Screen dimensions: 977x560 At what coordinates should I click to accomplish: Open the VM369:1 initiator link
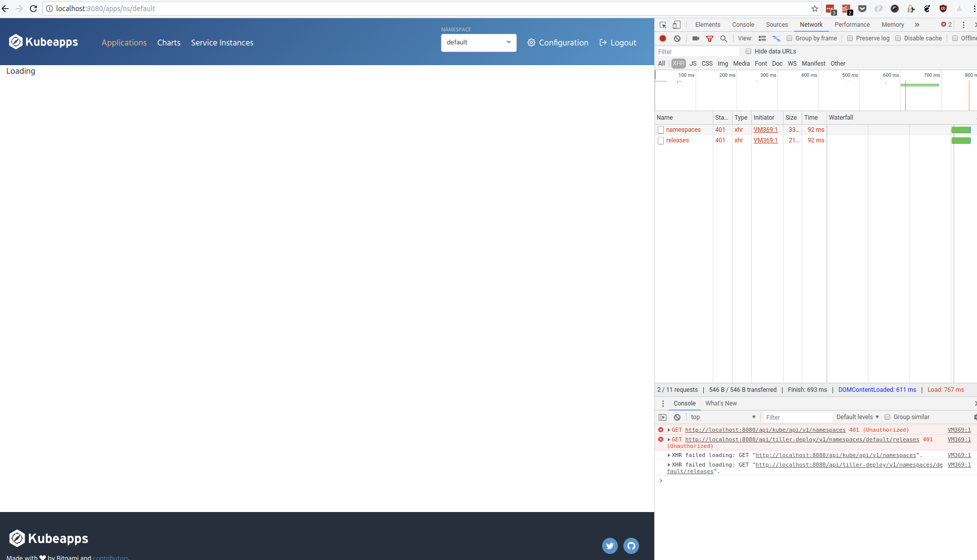click(765, 130)
